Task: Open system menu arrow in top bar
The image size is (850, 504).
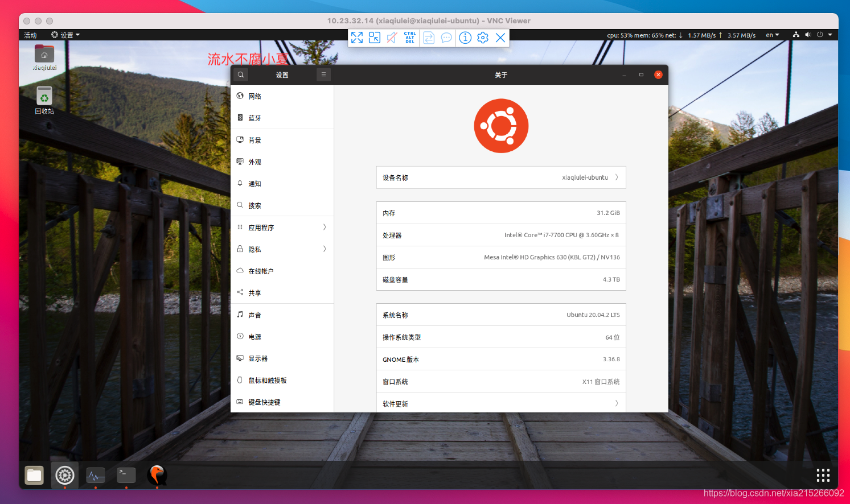Action: tap(830, 35)
